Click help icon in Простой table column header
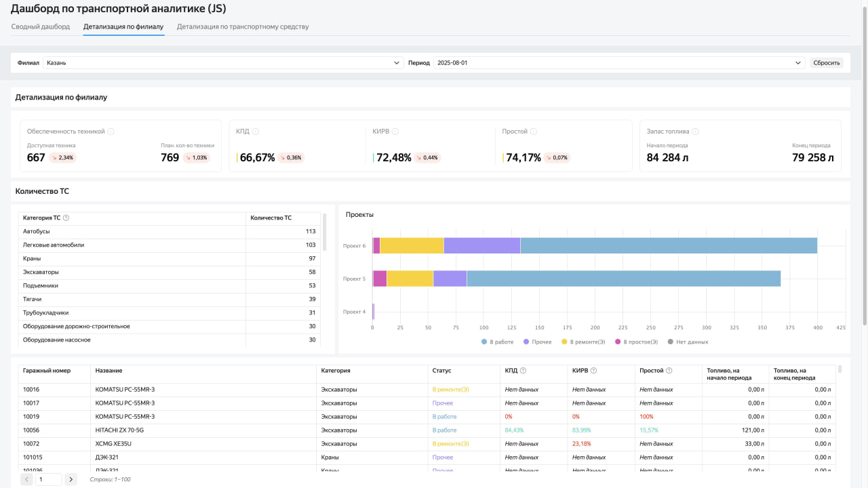Image resolution: width=868 pixels, height=488 pixels. pos(669,371)
